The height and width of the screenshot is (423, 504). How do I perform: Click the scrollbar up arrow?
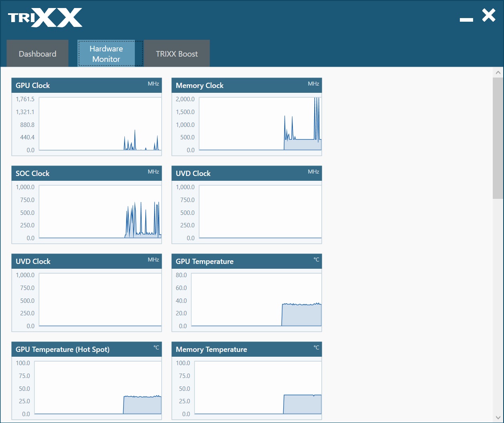point(498,73)
